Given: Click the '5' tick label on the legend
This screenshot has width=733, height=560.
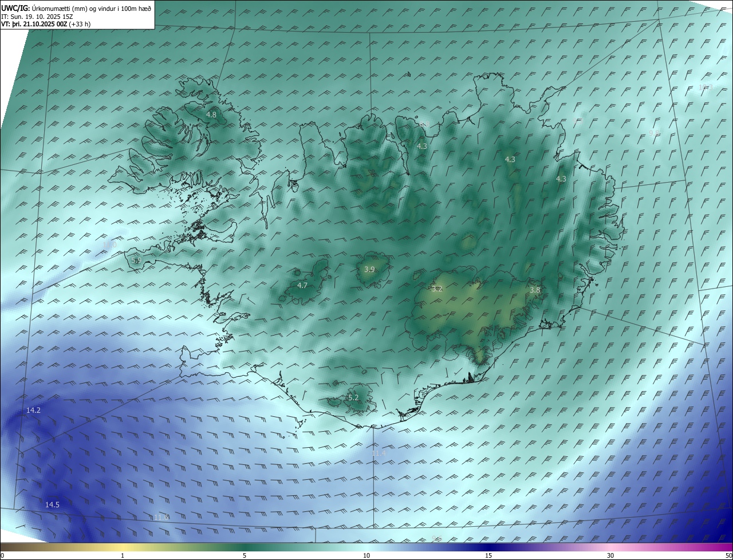Looking at the screenshot, I should point(245,555).
